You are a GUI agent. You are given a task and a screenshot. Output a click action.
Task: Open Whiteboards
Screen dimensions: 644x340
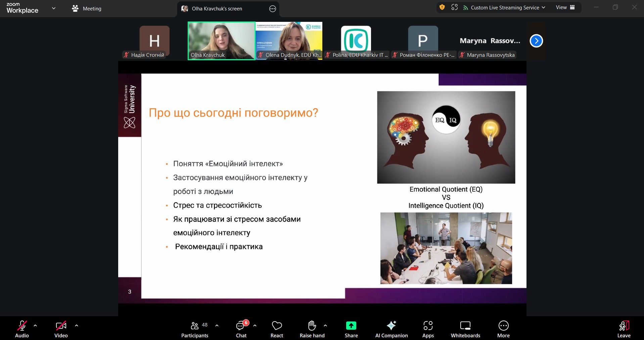click(465, 329)
